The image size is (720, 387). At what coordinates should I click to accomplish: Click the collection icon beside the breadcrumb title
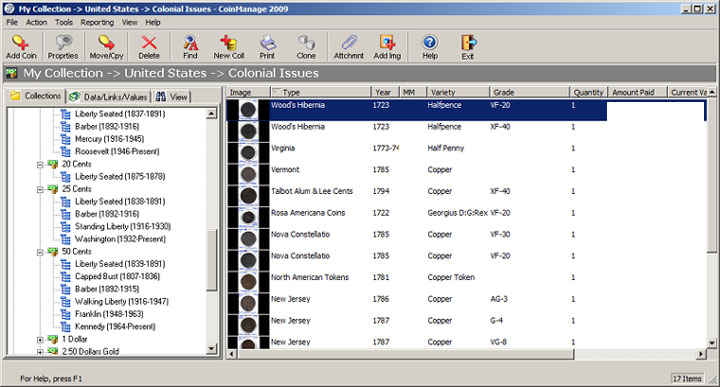[11, 73]
